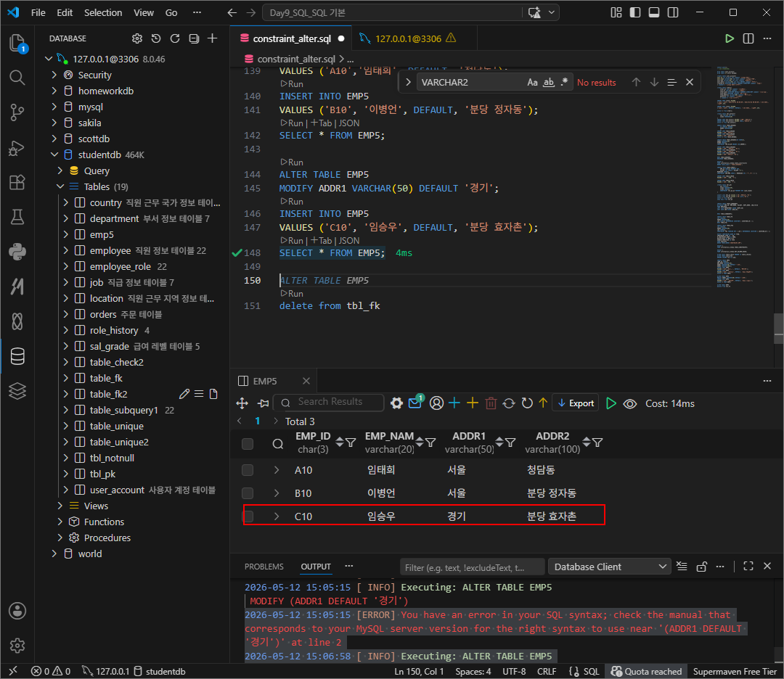Open Run and Debug view
The height and width of the screenshot is (679, 784).
(x=17, y=148)
